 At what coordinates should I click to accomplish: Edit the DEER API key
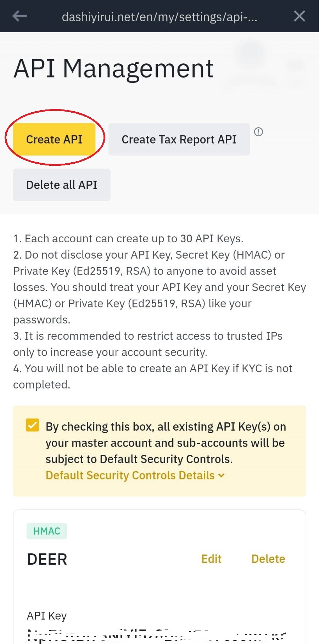pyautogui.click(x=211, y=559)
